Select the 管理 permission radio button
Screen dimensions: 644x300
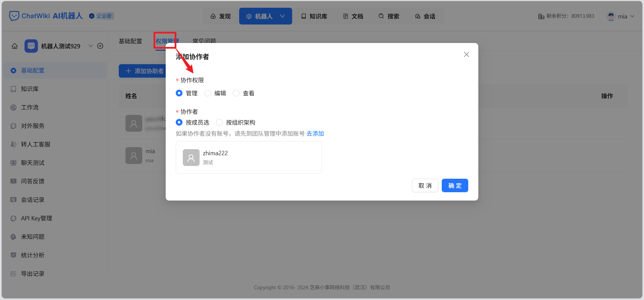coord(179,93)
